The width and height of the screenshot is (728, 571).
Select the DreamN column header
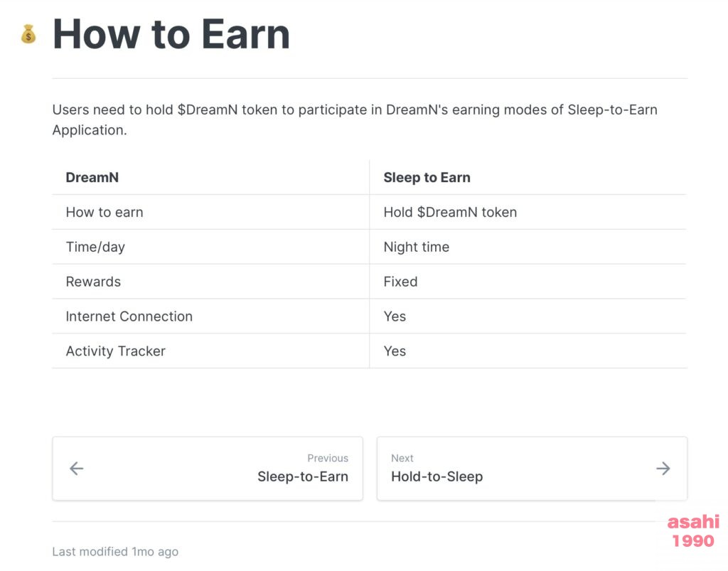click(x=92, y=177)
